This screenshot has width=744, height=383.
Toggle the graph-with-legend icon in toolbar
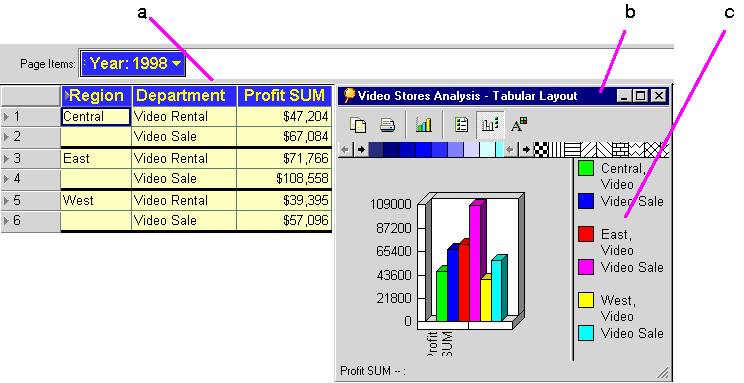pyautogui.click(x=490, y=125)
